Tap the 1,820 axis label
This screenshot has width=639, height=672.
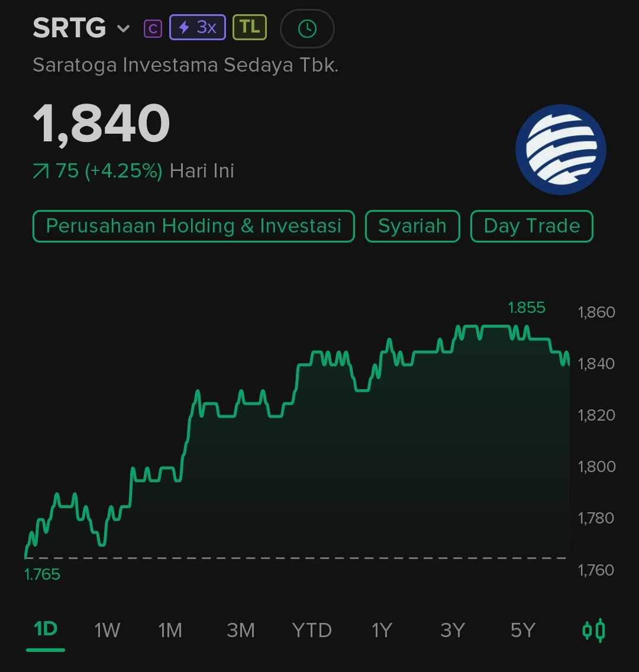coord(596,415)
